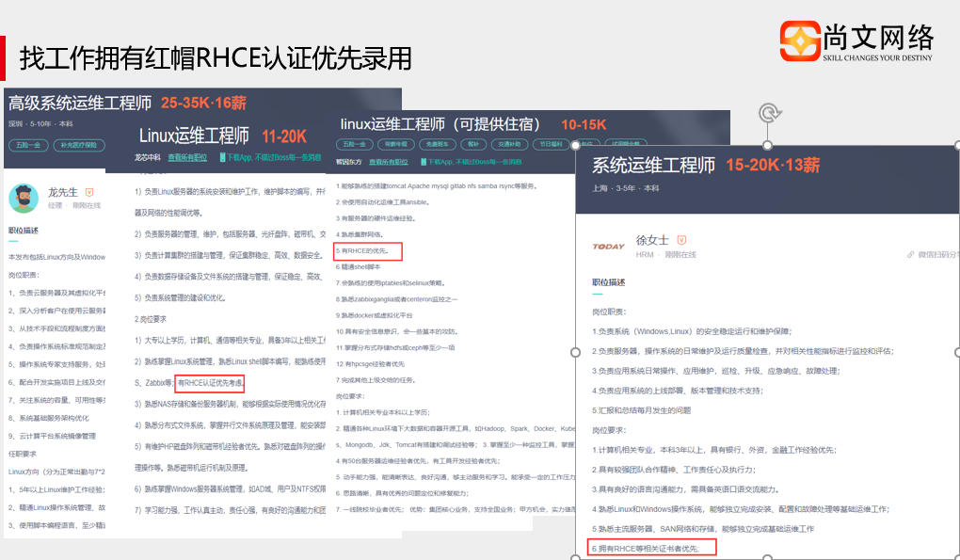
Task: Click the text 有RHCE认证优先考虑
Action: coord(210,383)
